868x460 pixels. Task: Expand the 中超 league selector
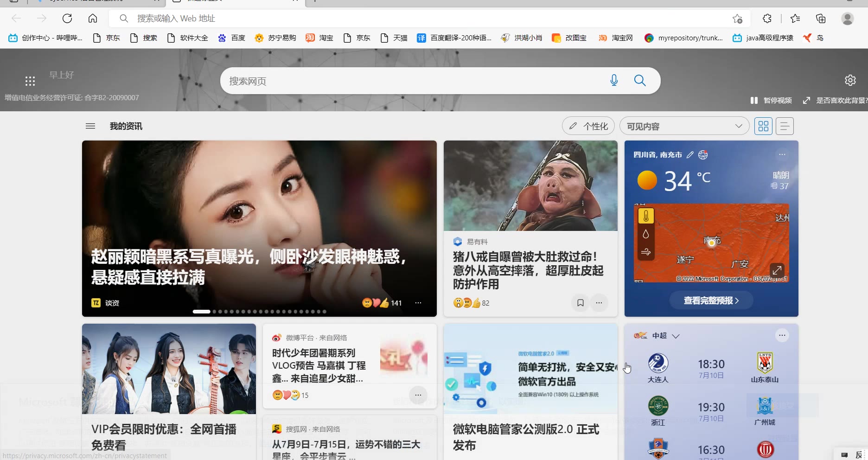(x=676, y=336)
